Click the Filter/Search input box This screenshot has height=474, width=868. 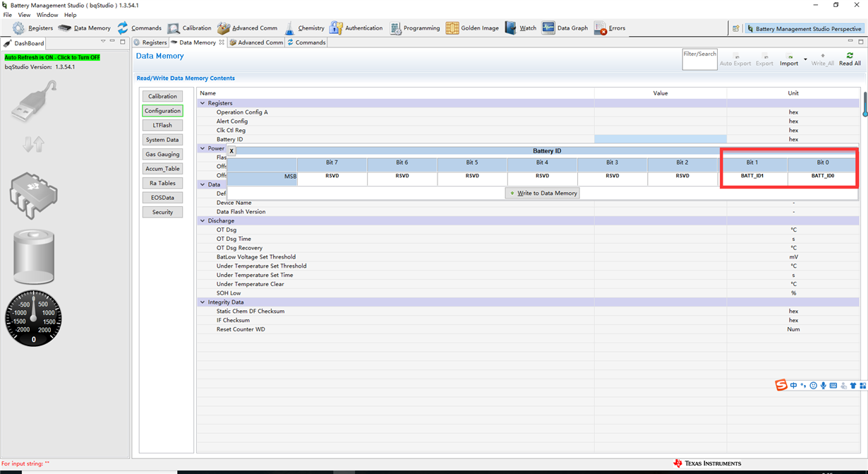[x=699, y=59]
